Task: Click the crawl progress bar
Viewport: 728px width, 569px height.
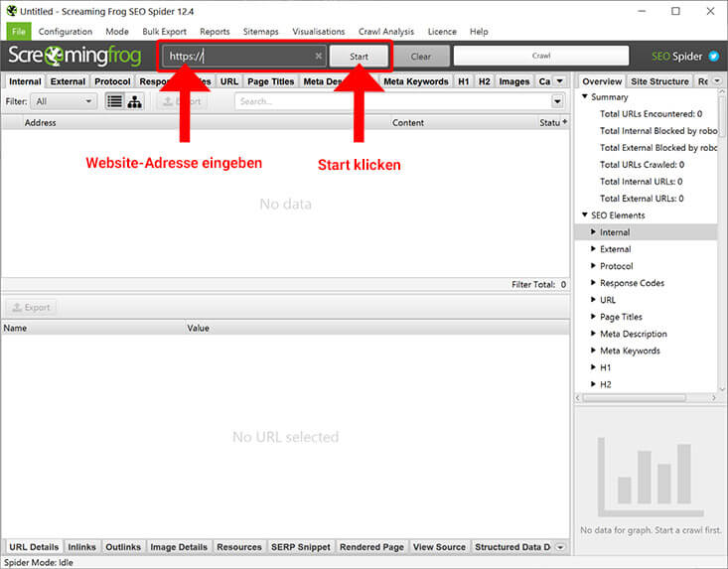Action: [x=541, y=56]
